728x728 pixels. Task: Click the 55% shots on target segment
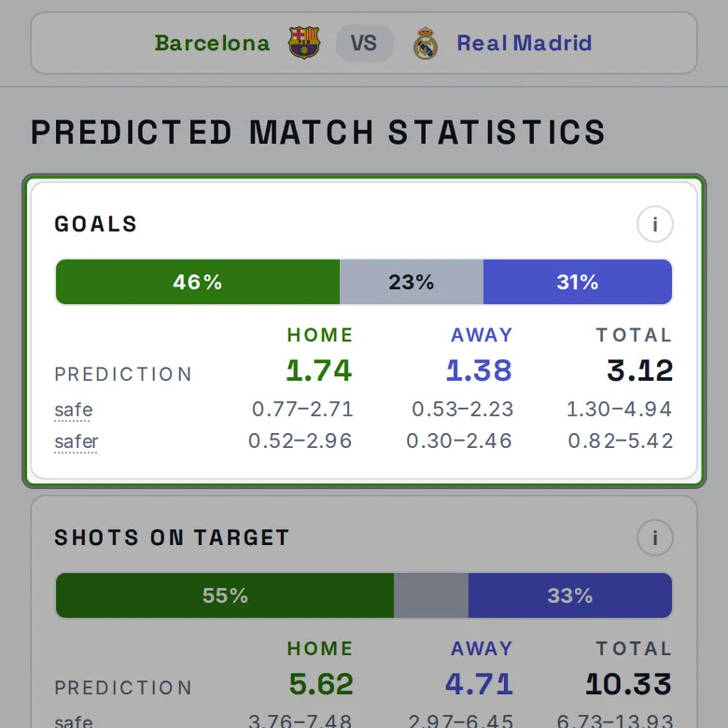pyautogui.click(x=225, y=595)
